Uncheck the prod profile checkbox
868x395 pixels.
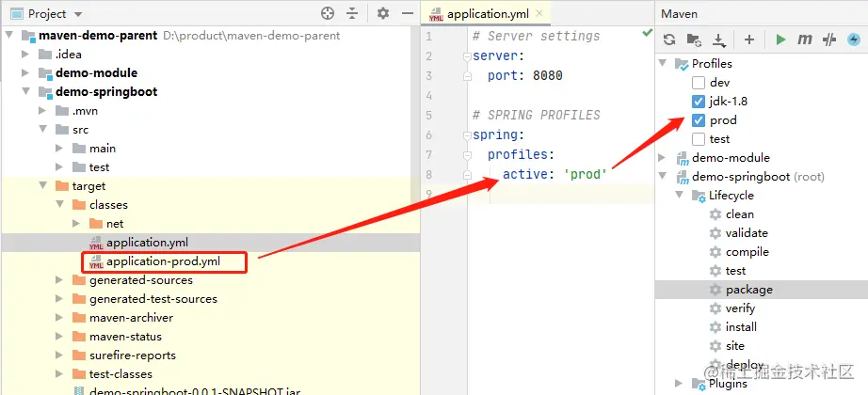click(x=698, y=120)
